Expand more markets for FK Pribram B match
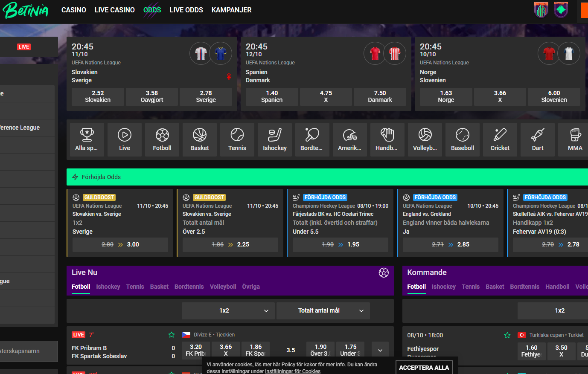The height and width of the screenshot is (374, 588). [380, 350]
